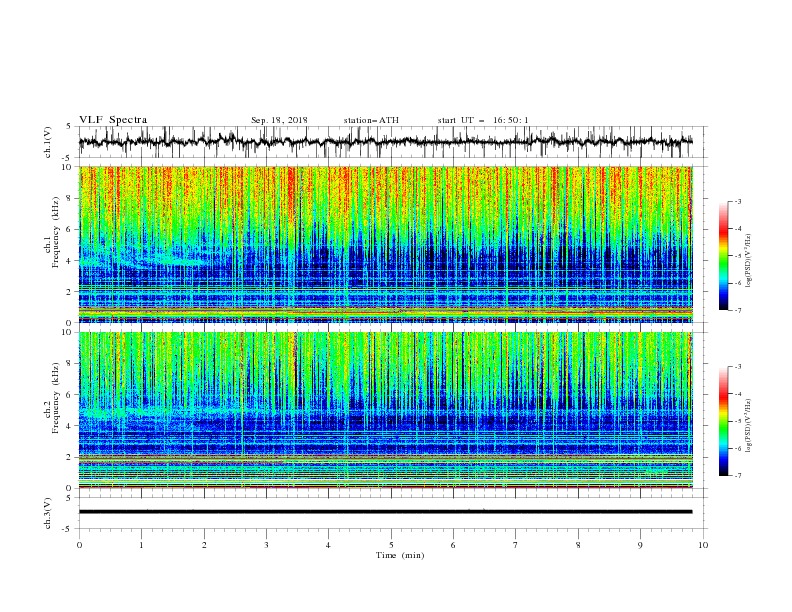Click the "-5" tick on the ch.1(V) axis

[68, 158]
